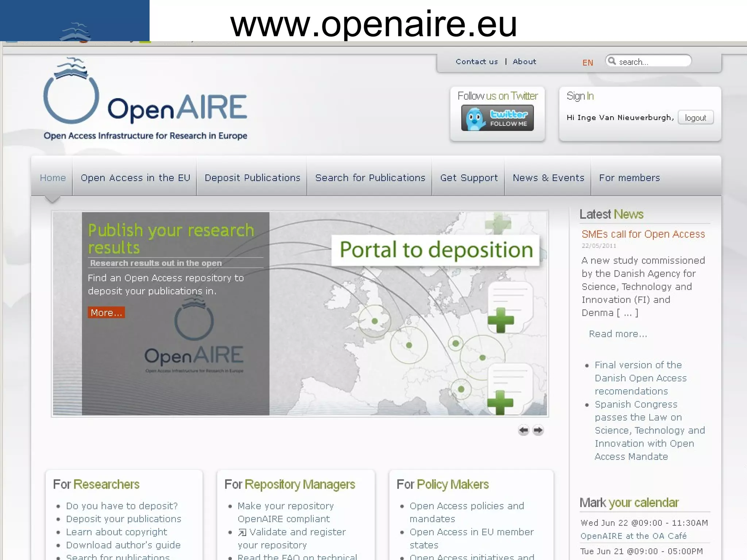Click Validate and register your repository link
747x560 pixels.
(291, 538)
